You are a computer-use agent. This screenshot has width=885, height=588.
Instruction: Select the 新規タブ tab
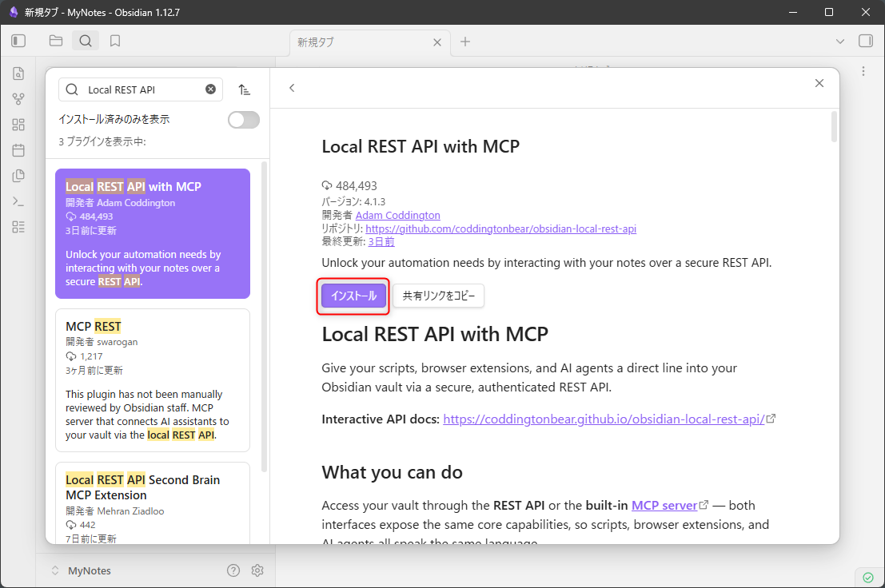pos(369,42)
